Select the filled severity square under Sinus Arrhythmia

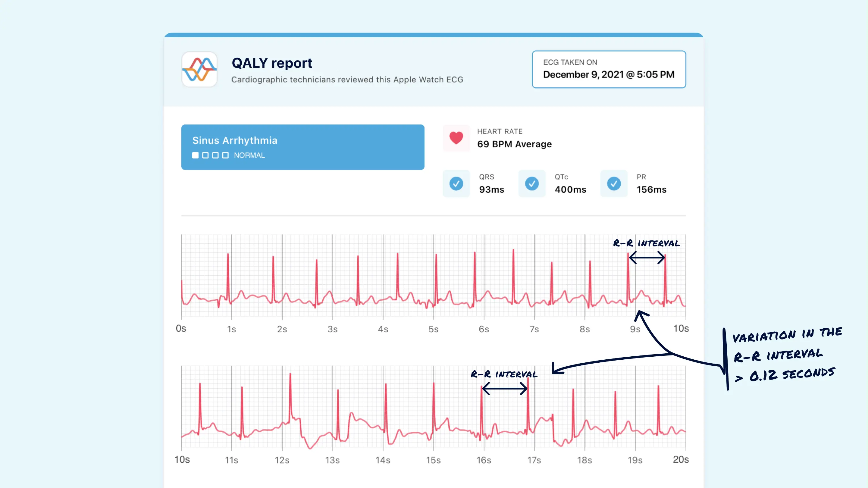pyautogui.click(x=196, y=155)
